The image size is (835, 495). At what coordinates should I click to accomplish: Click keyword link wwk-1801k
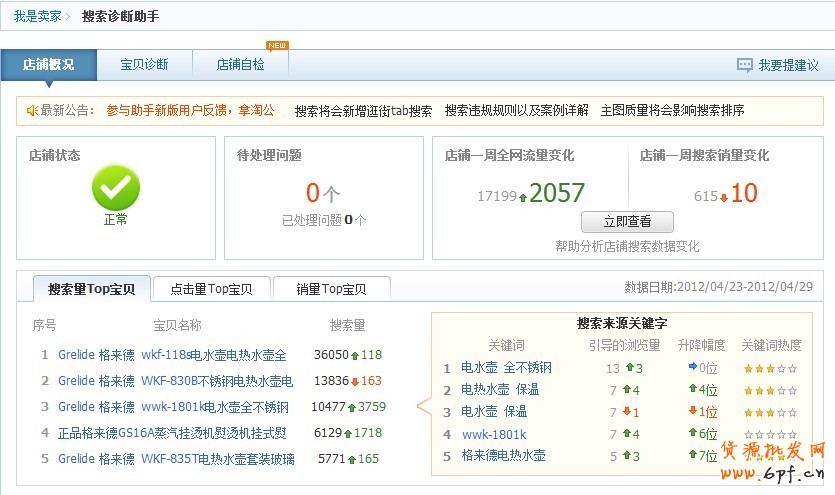pyautogui.click(x=493, y=434)
